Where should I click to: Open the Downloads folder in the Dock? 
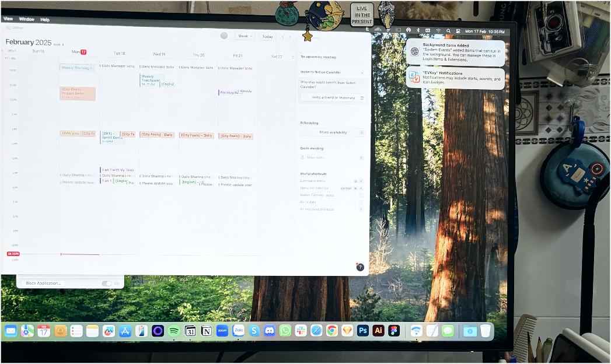(470, 331)
